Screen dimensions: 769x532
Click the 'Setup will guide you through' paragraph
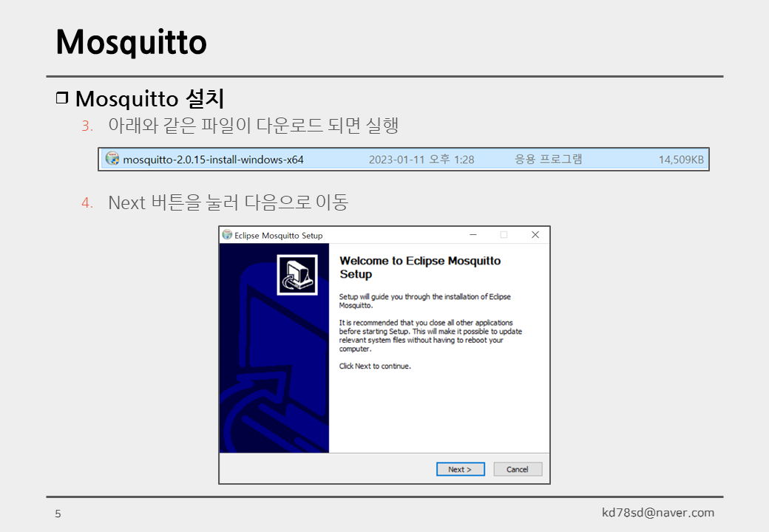coord(424,301)
